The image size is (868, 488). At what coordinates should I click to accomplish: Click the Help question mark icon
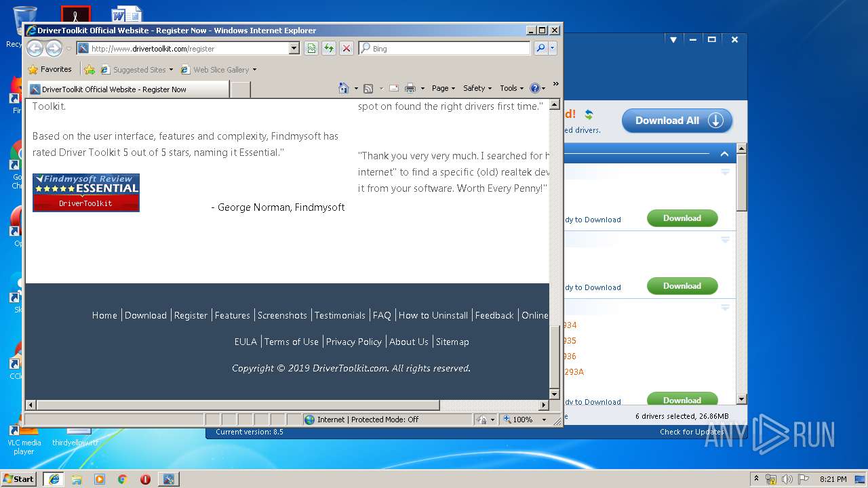[x=535, y=88]
